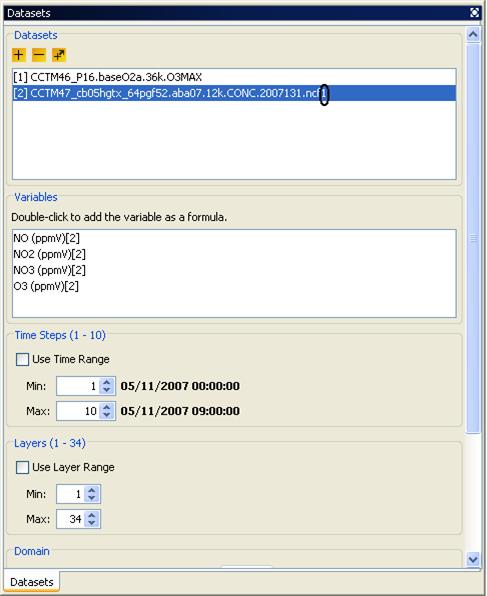Click the vertical scrollbar thumb
This screenshot has width=487, height=596.
tap(473, 238)
